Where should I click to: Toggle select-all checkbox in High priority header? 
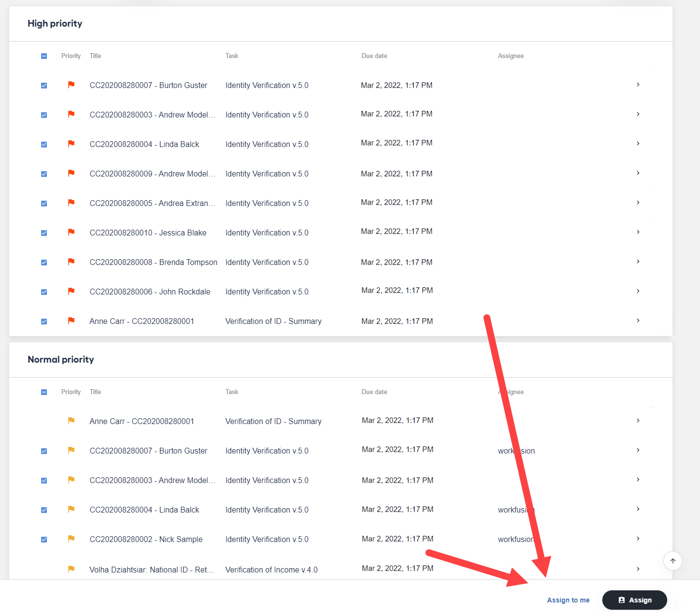(44, 56)
